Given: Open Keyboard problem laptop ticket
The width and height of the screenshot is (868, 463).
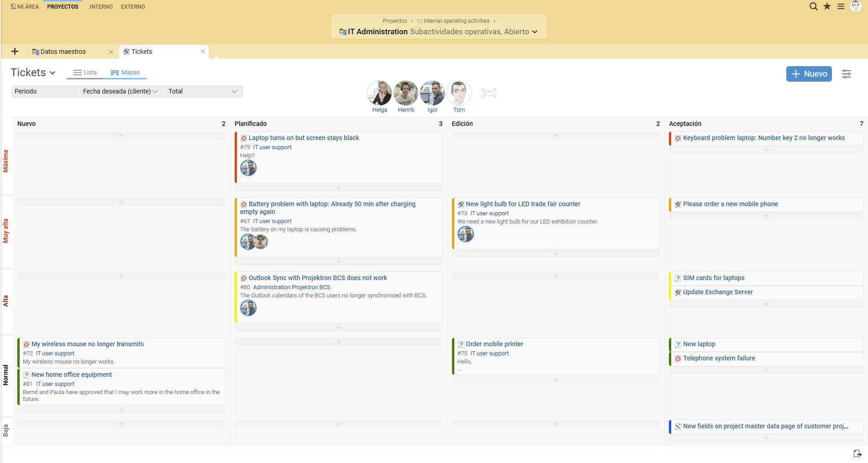Looking at the screenshot, I should pyautogui.click(x=763, y=138).
